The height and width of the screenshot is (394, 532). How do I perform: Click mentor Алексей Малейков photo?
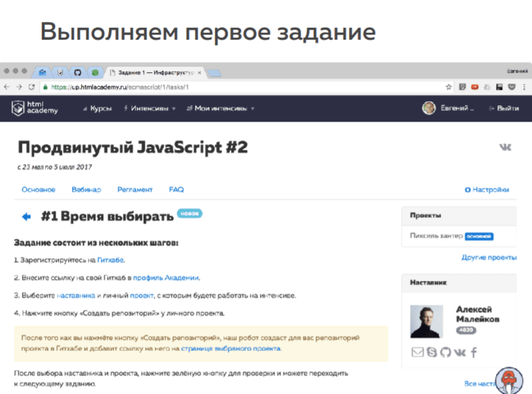pyautogui.click(x=427, y=321)
